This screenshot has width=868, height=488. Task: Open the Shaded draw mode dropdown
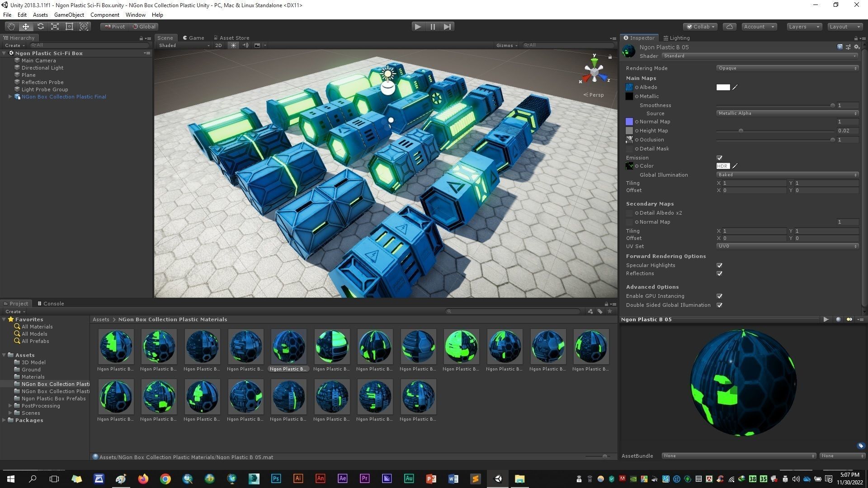pyautogui.click(x=184, y=45)
